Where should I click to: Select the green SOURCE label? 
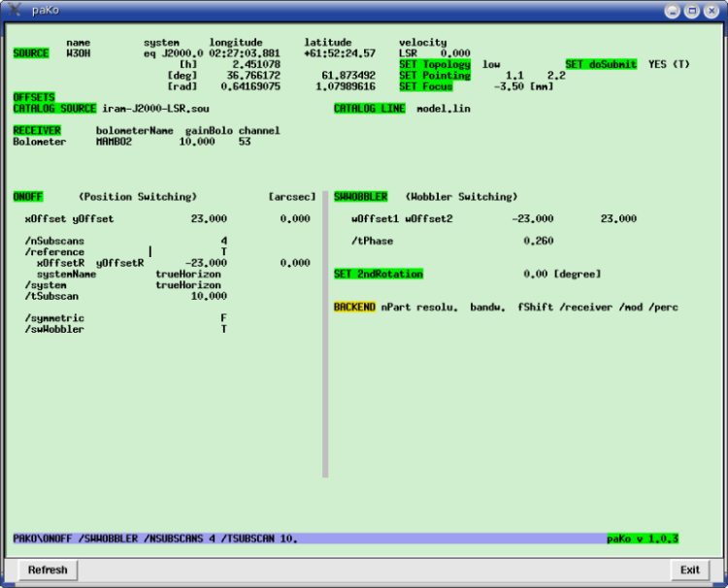point(31,53)
